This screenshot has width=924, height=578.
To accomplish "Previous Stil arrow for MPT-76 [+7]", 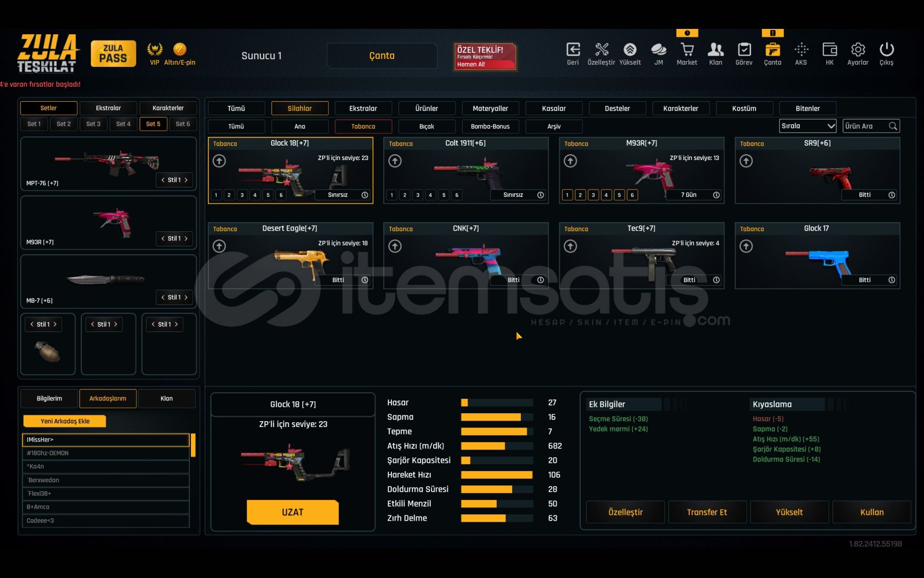I will tap(163, 180).
